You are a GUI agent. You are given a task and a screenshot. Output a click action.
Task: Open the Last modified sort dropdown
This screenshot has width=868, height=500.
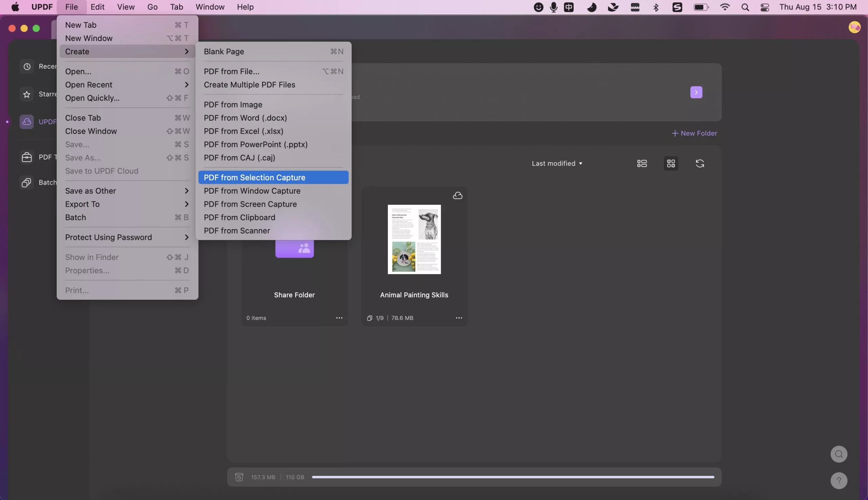[556, 163]
